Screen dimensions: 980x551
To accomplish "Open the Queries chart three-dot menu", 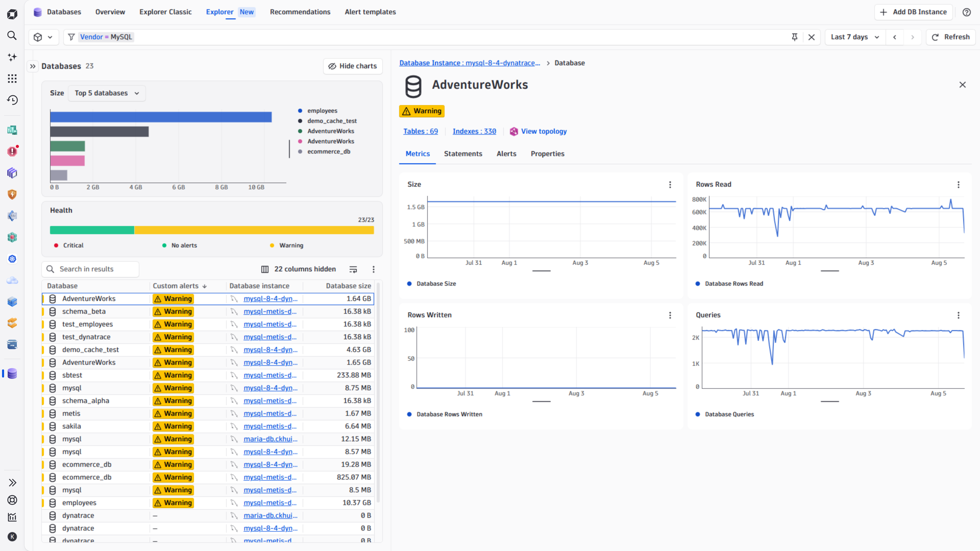I will [x=958, y=315].
